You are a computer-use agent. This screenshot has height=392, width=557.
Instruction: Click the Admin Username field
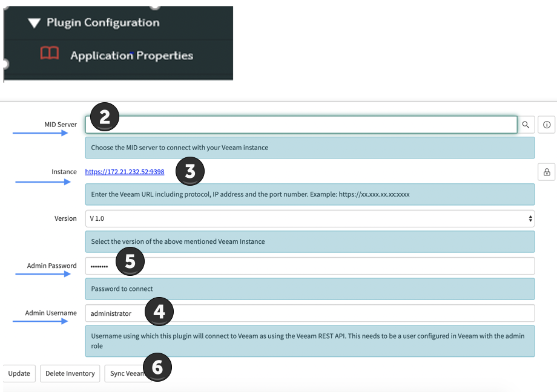[310, 313]
